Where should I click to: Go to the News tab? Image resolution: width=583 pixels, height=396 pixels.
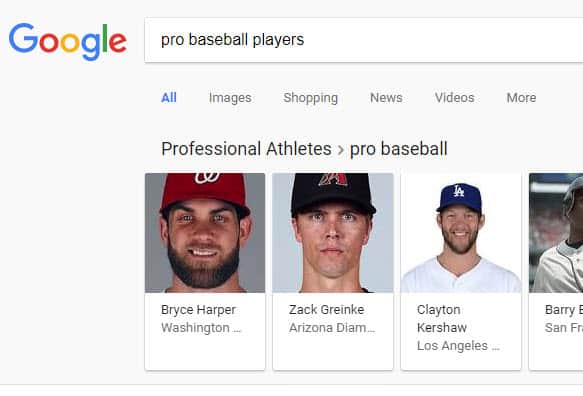386,97
